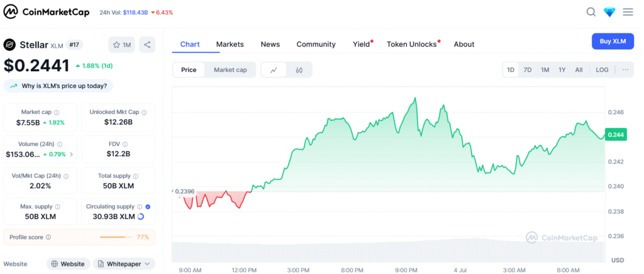Click the Max. supply info icon
The height and width of the screenshot is (274, 644).
click(x=57, y=207)
